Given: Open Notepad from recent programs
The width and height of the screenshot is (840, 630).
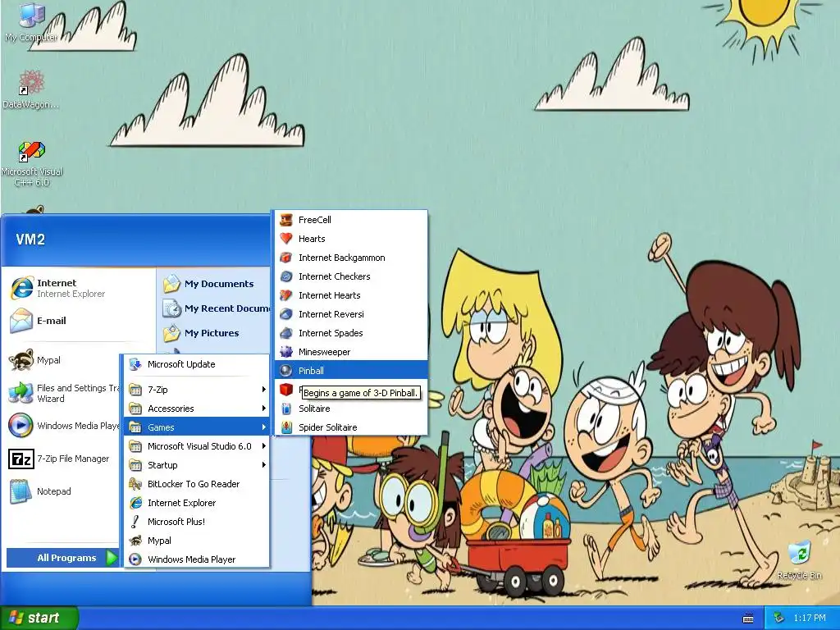Looking at the screenshot, I should 63,491.
